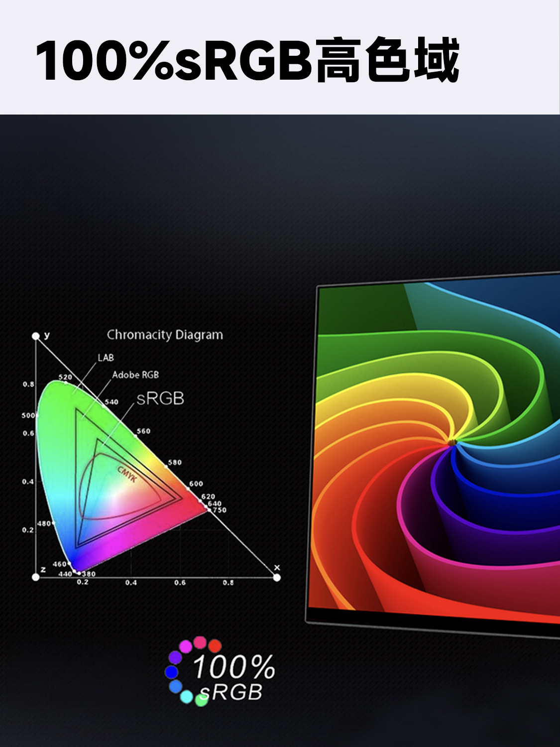Image resolution: width=560 pixels, height=747 pixels.
Task: Click the red CMYK label inside the gamut
Action: coord(127,474)
